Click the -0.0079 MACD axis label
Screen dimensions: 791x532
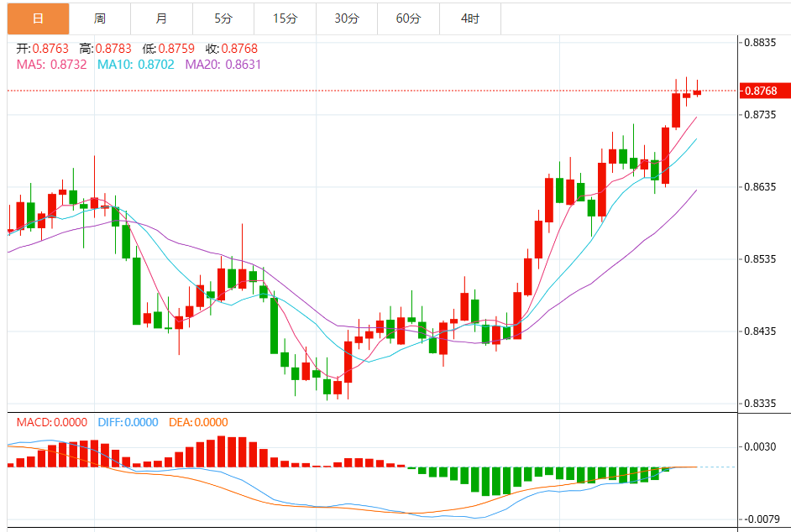[761, 519]
